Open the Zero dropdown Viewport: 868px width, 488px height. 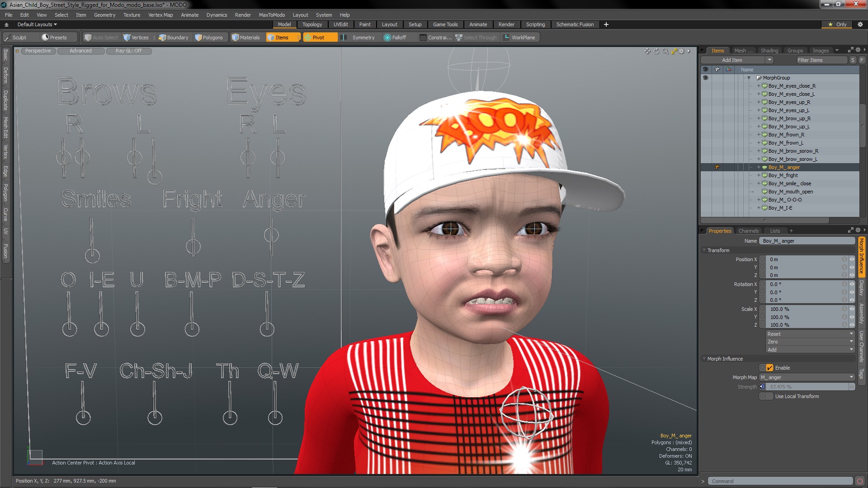click(x=810, y=342)
